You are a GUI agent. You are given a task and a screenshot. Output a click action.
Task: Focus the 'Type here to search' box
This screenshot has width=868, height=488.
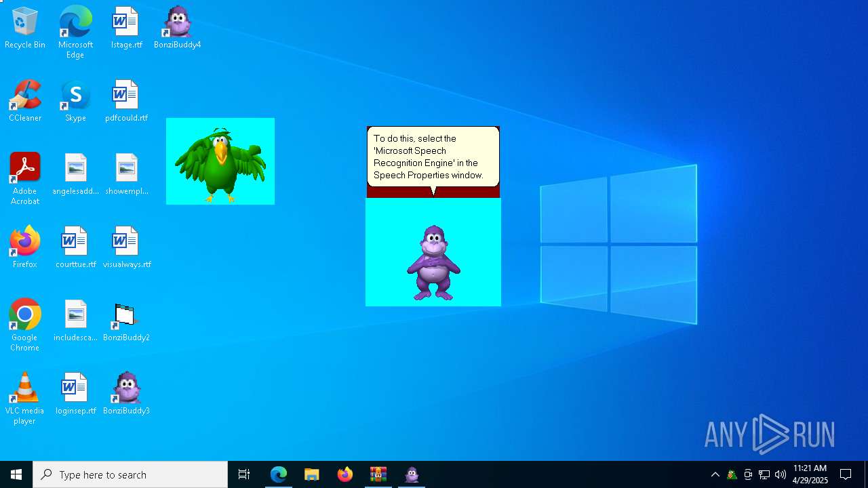pyautogui.click(x=130, y=474)
